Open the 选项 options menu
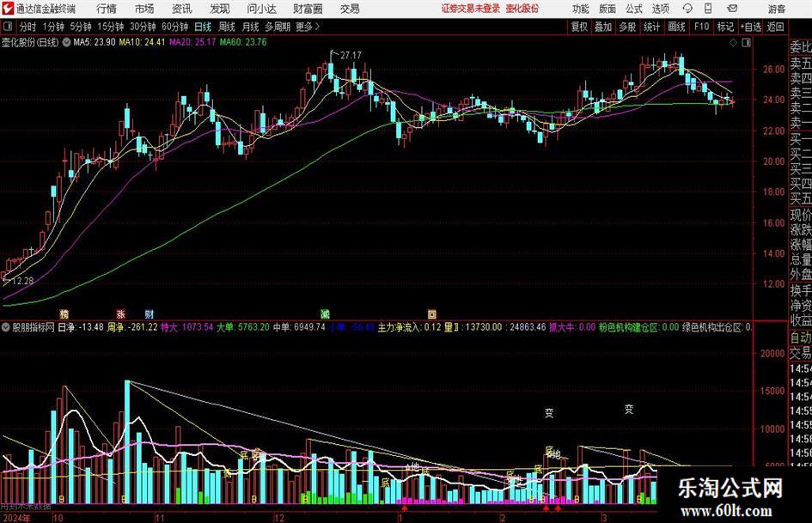The width and height of the screenshot is (812, 523). 661,9
